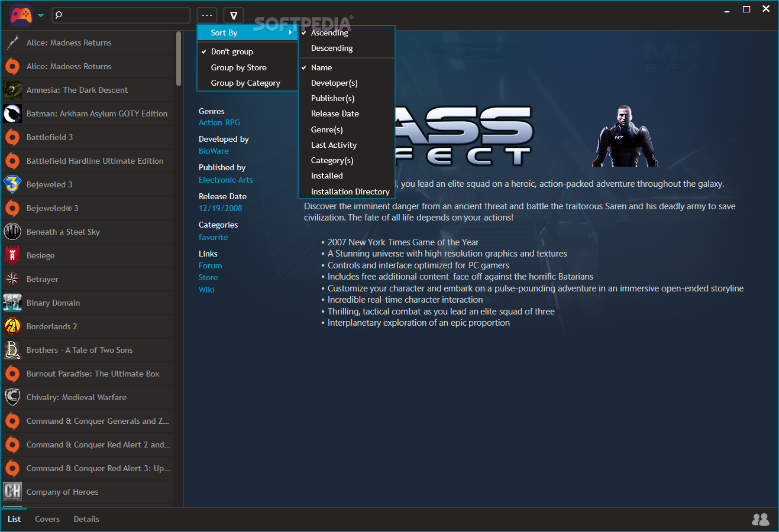Click Origin icon beside Red Alert 2
The image size is (779, 532).
(12, 445)
